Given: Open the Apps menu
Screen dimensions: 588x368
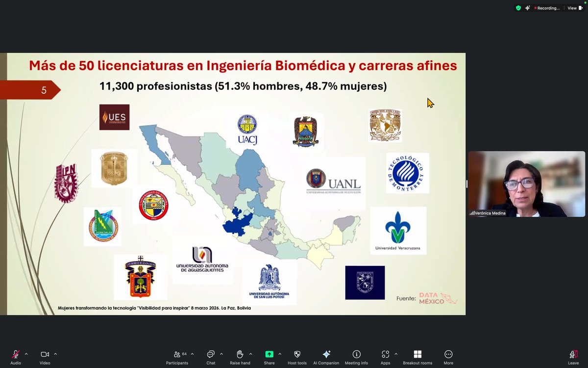Looking at the screenshot, I should [385, 357].
